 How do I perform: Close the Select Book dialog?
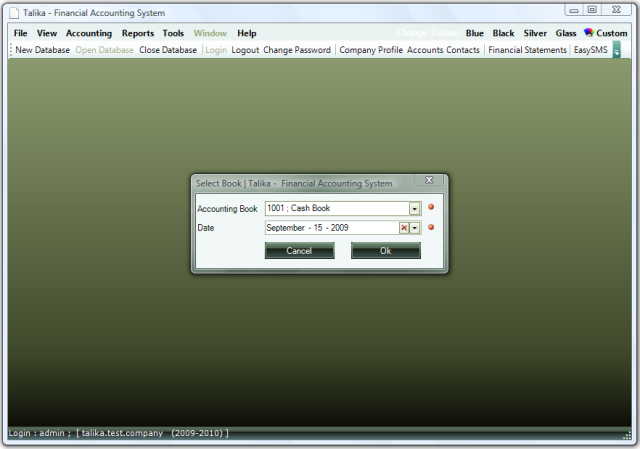(x=429, y=180)
